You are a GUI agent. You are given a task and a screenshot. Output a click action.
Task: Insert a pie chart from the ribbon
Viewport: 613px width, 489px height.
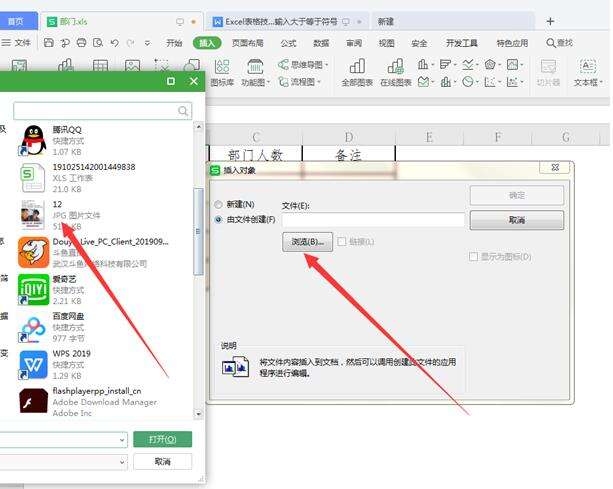[467, 81]
